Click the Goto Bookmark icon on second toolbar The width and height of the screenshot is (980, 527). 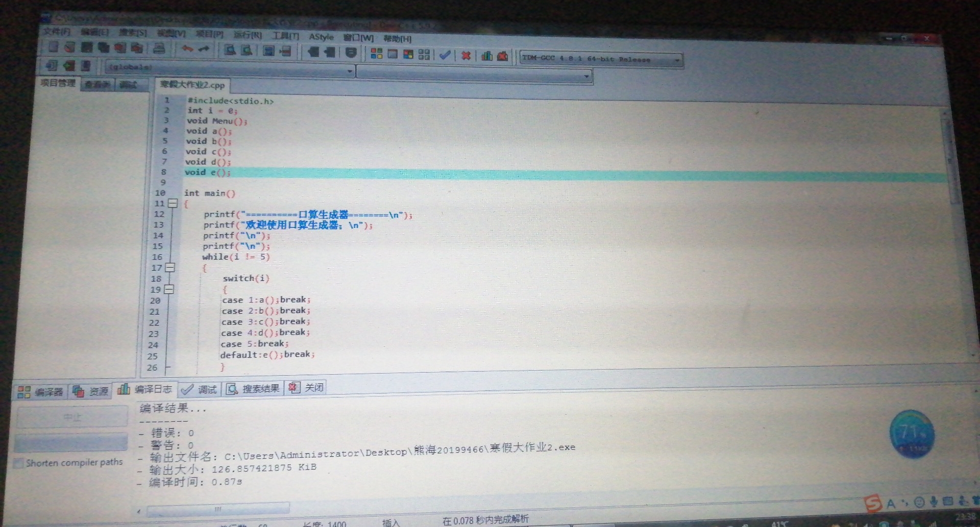[86, 66]
